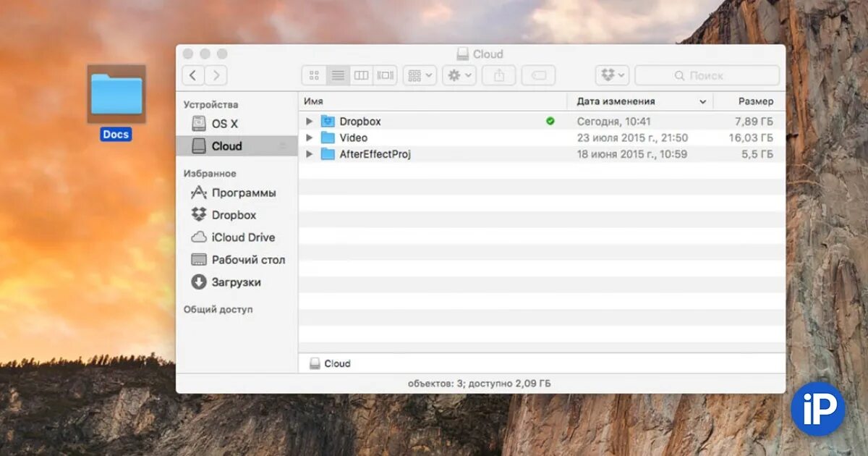Select the Docs folder on the desktop

[116, 94]
